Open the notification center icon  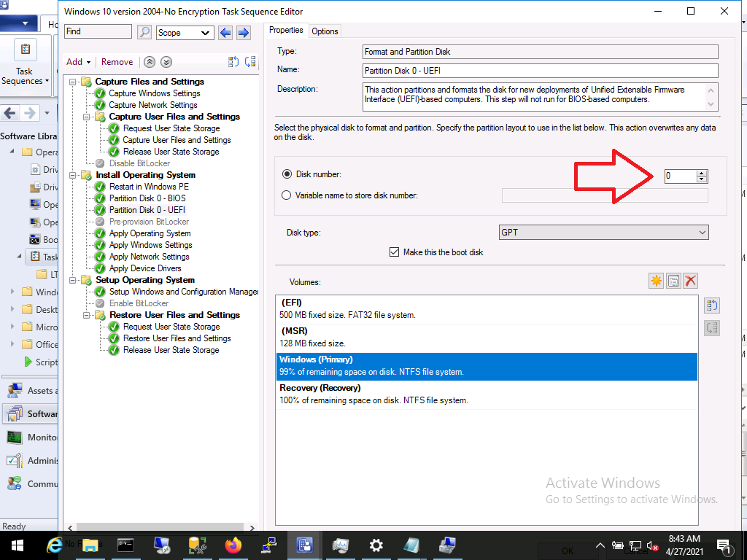click(x=723, y=545)
